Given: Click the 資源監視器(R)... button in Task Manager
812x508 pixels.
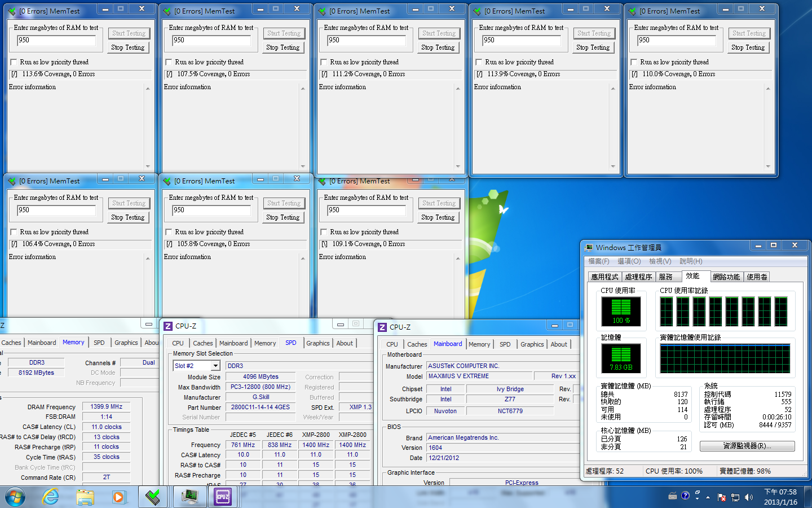Looking at the screenshot, I should [x=747, y=446].
